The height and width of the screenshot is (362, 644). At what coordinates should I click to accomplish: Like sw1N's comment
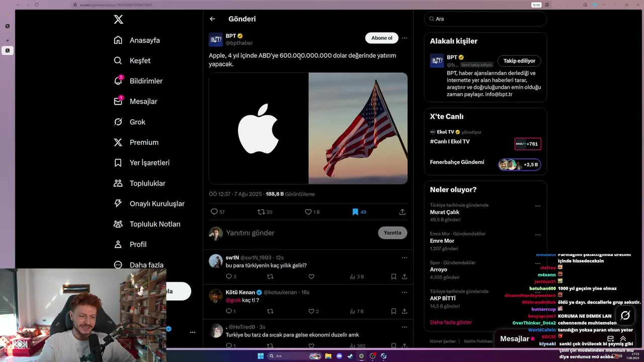(x=311, y=277)
